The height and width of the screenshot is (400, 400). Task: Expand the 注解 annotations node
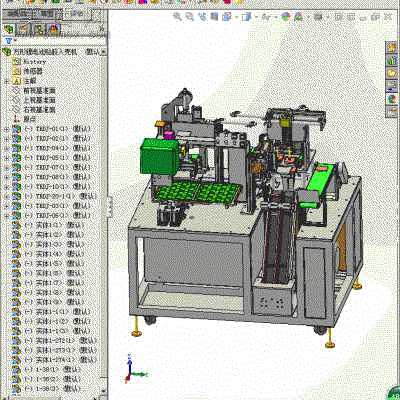(6, 81)
